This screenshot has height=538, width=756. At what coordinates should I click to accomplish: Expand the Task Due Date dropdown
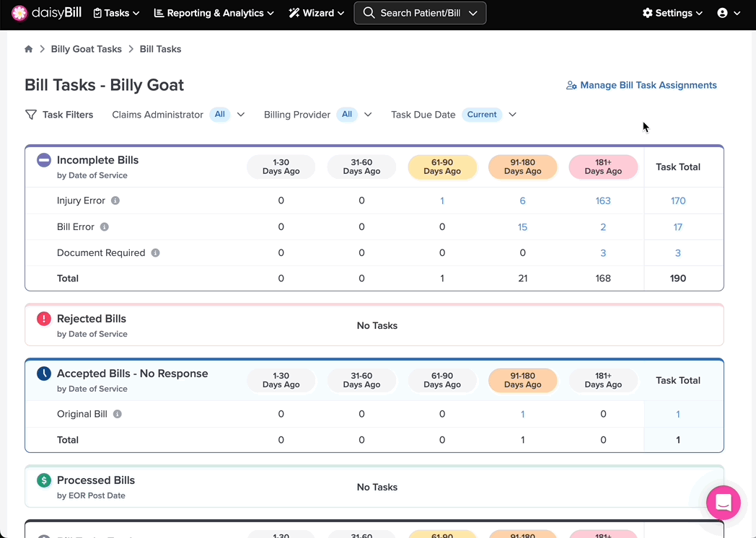coord(512,115)
